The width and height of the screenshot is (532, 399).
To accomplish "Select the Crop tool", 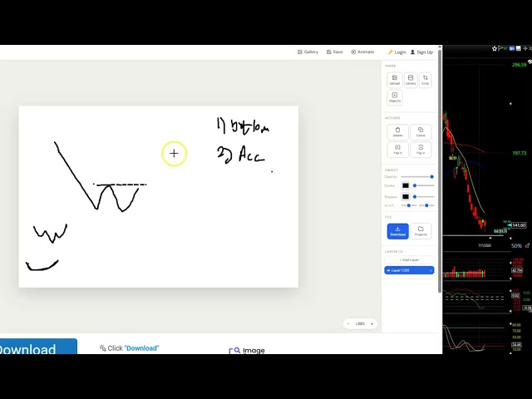I will coord(425,80).
